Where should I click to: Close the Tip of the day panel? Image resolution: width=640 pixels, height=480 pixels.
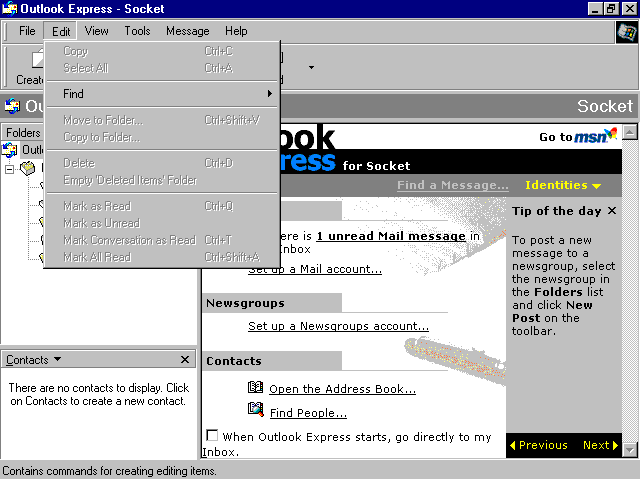611,211
